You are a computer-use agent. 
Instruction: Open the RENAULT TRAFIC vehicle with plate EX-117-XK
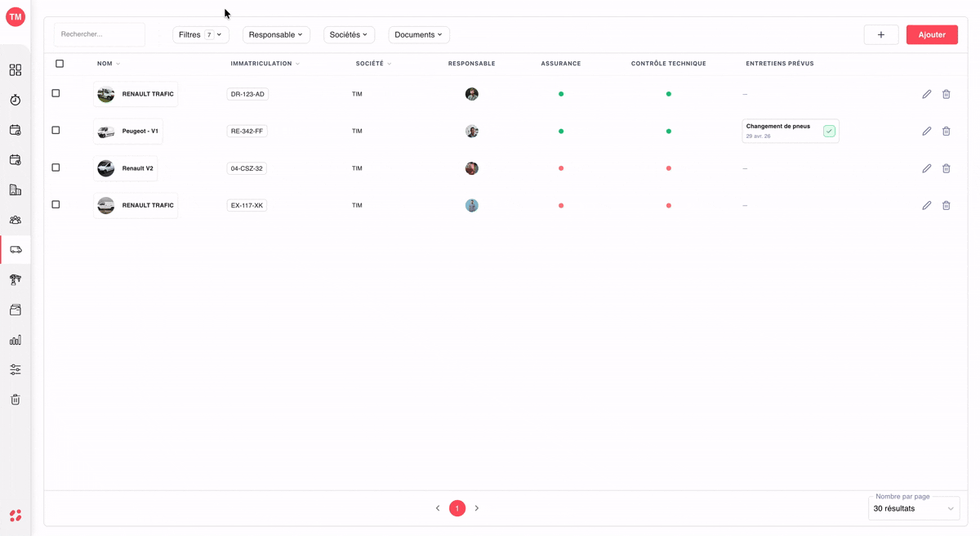coord(136,205)
